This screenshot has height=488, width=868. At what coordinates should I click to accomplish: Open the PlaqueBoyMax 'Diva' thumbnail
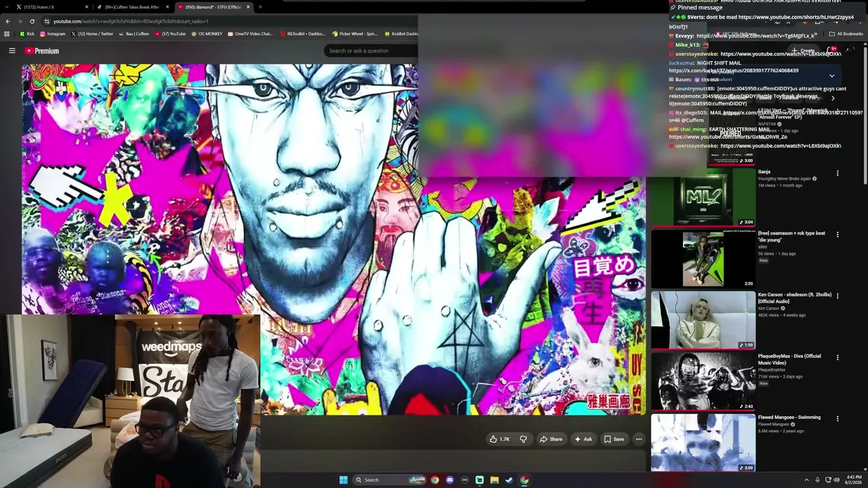tap(703, 382)
